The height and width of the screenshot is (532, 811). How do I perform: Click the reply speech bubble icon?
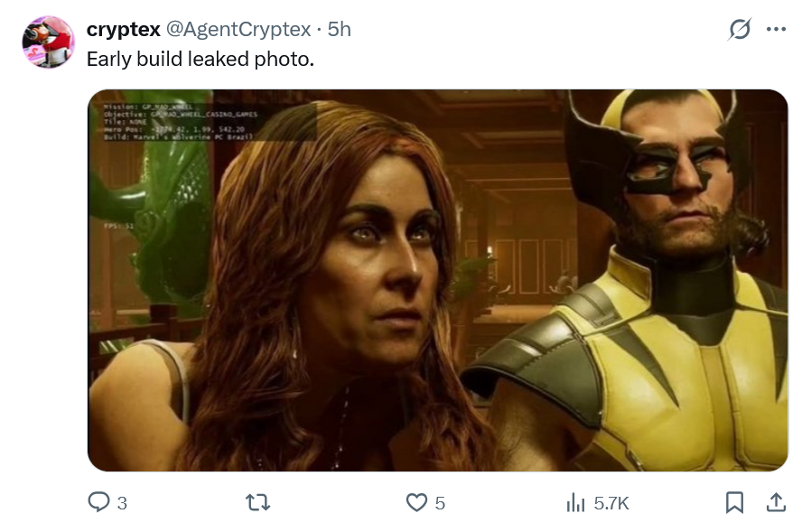tap(98, 502)
